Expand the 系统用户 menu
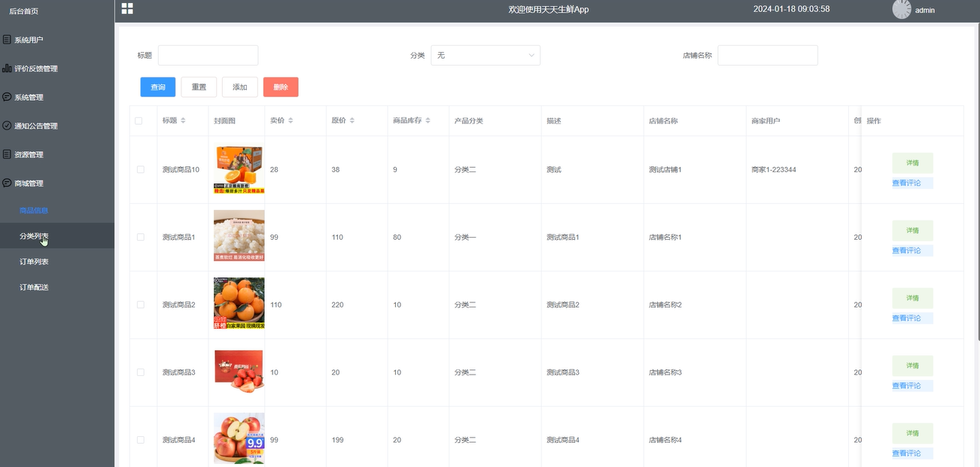980x467 pixels. pos(57,40)
